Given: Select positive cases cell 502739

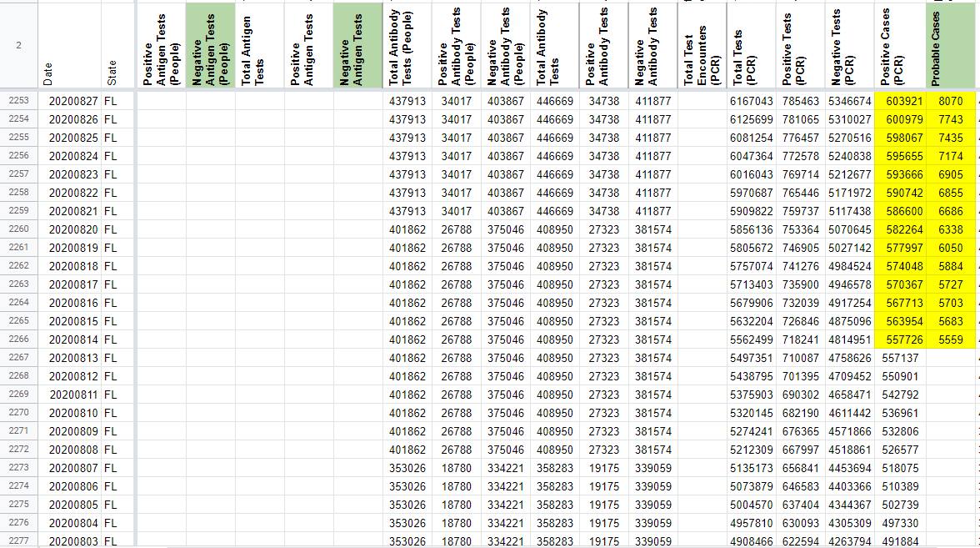Looking at the screenshot, I should 901,504.
